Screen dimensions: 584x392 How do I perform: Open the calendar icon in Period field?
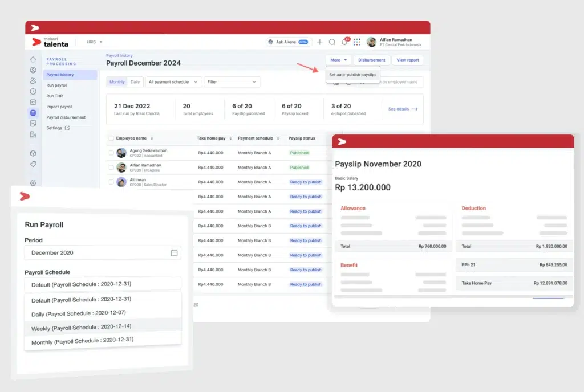175,252
